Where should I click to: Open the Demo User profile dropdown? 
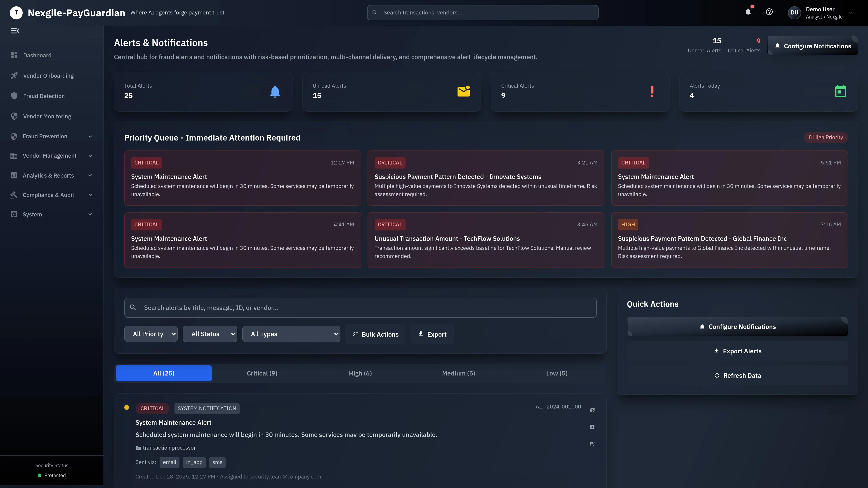[822, 12]
